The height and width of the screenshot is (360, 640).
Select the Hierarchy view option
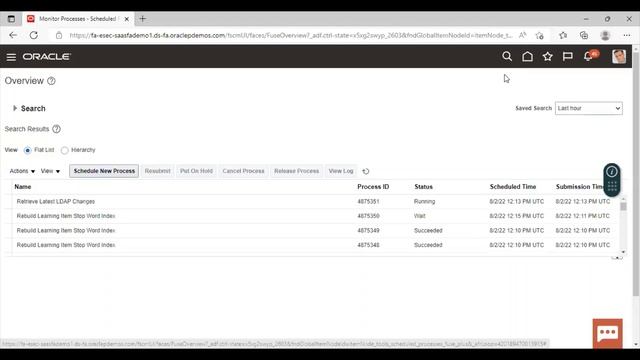tap(64, 150)
